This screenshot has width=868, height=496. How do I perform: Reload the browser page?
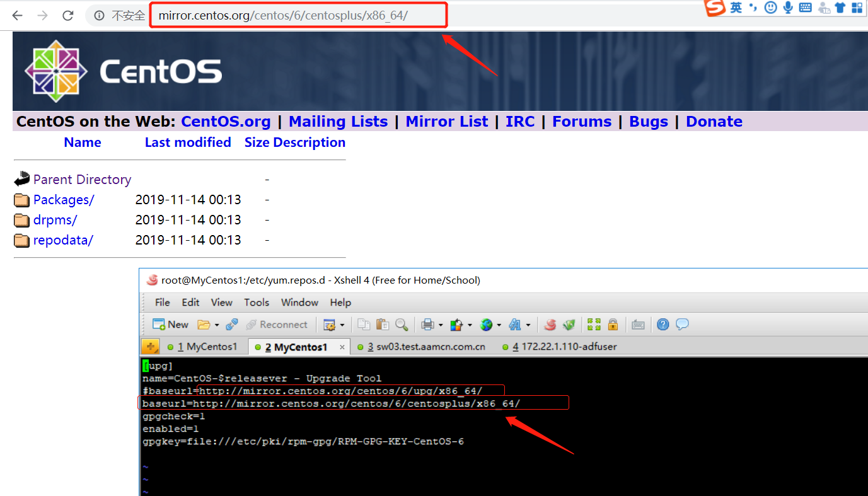68,15
